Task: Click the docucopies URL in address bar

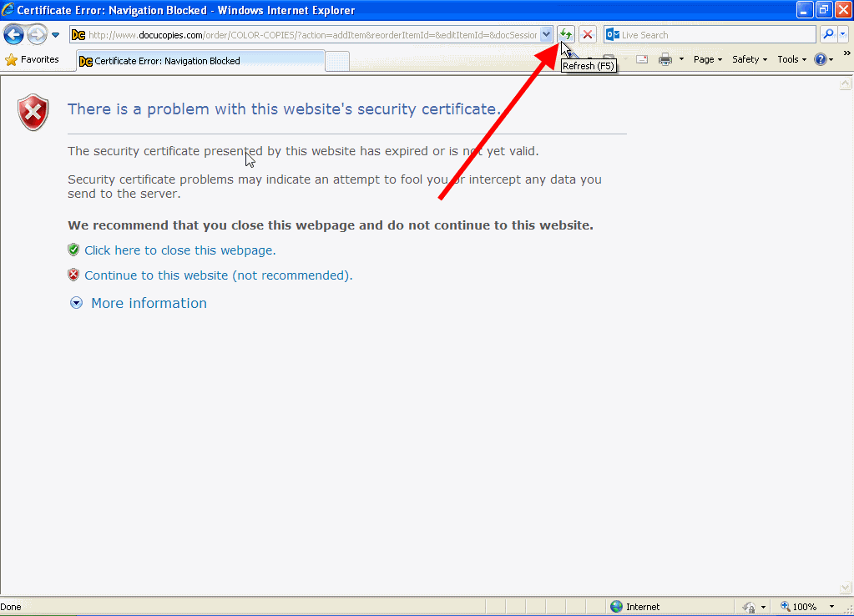Action: click(312, 35)
